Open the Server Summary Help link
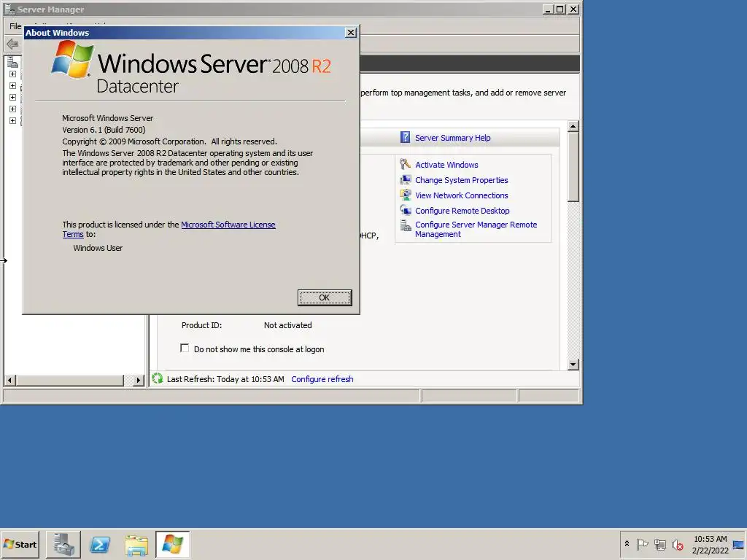 (452, 138)
